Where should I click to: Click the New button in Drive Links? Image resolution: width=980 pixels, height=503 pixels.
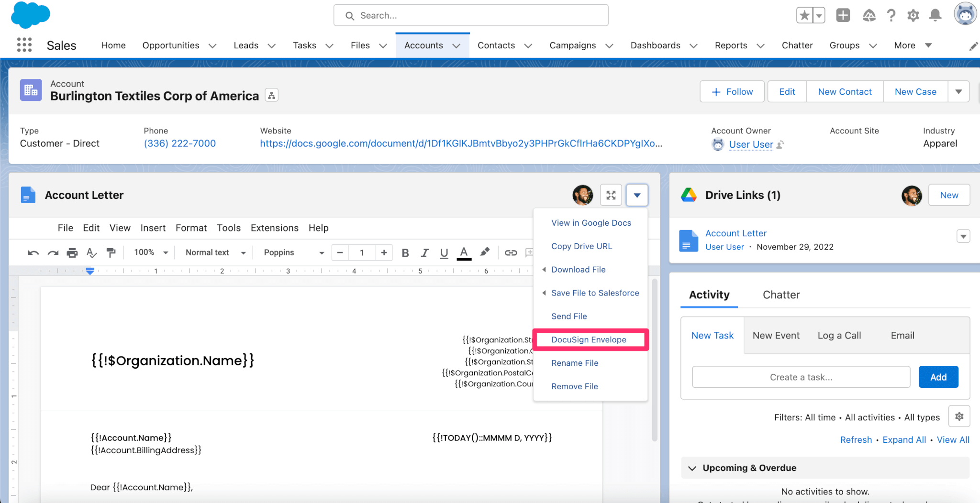point(949,195)
